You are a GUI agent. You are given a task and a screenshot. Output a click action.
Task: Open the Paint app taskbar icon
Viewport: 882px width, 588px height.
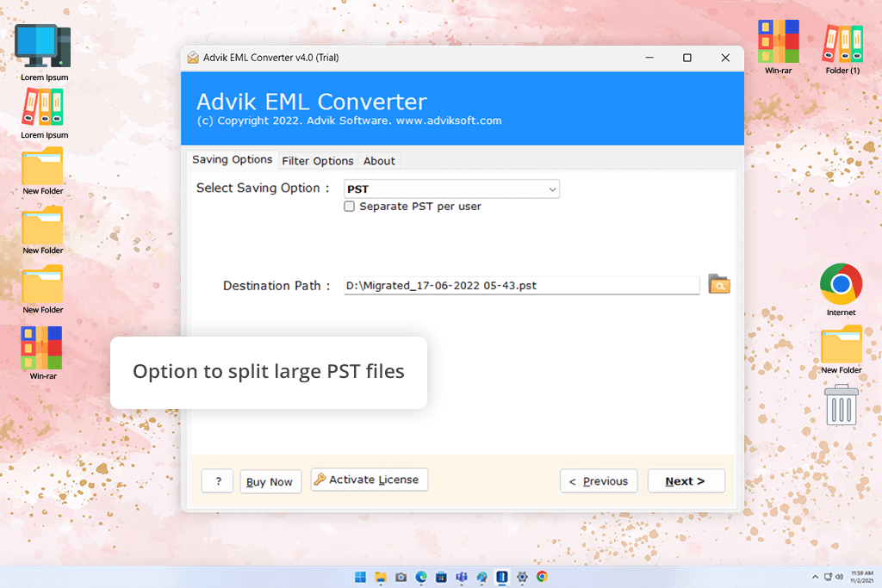[482, 577]
